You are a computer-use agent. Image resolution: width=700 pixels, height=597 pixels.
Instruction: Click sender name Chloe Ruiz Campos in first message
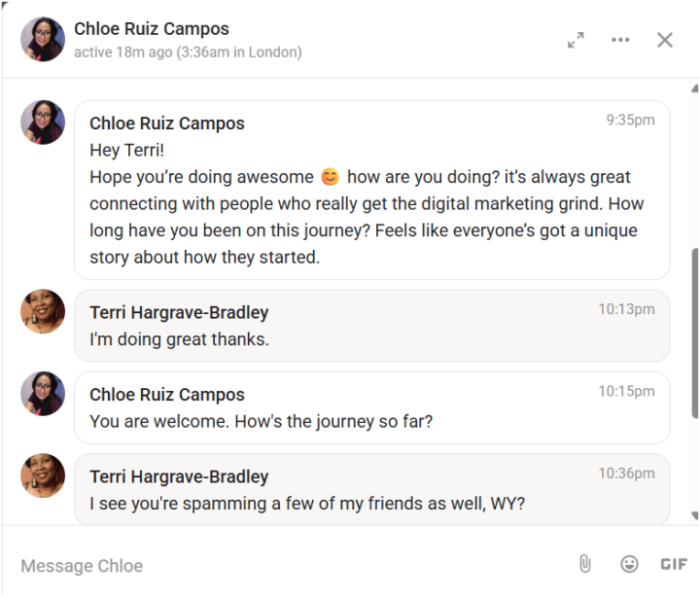167,123
